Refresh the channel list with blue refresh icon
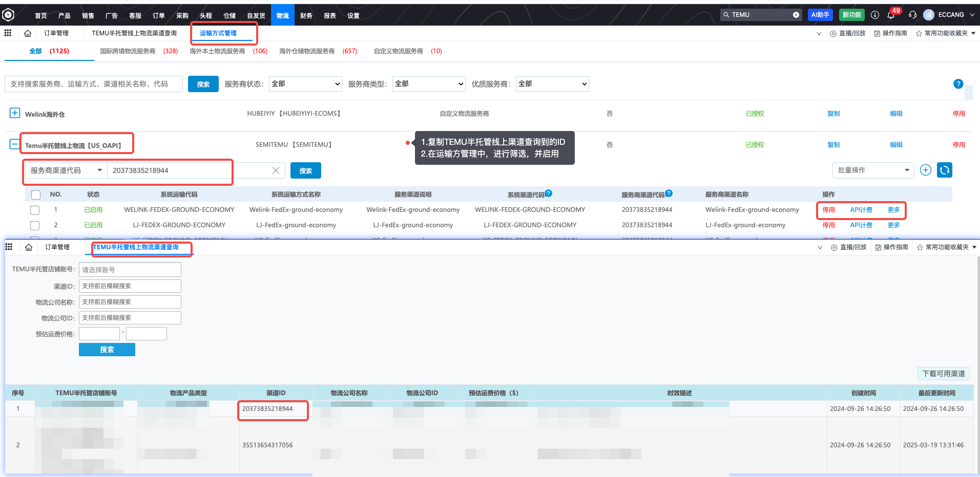 (x=944, y=170)
